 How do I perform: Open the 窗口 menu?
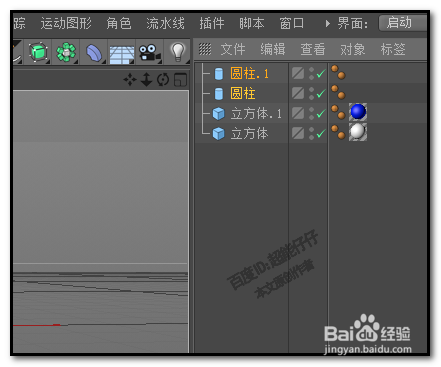[292, 23]
